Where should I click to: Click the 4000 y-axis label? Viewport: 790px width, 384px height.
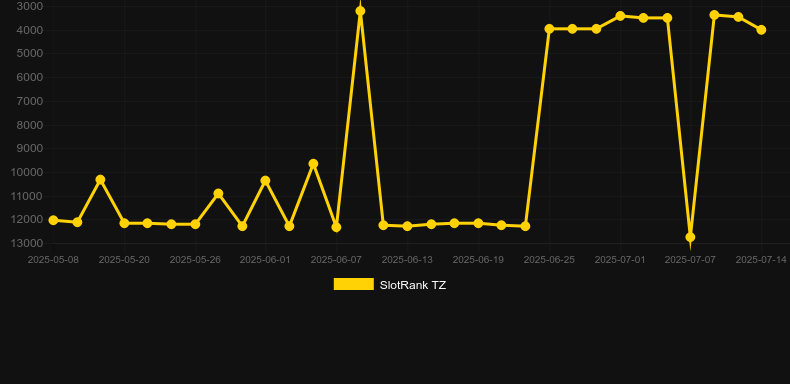coord(30,30)
